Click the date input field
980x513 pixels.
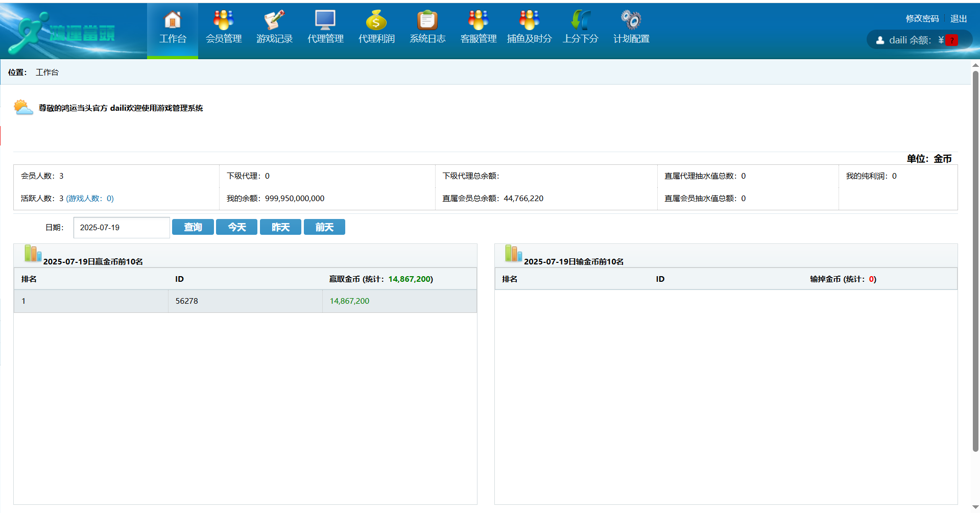point(122,228)
